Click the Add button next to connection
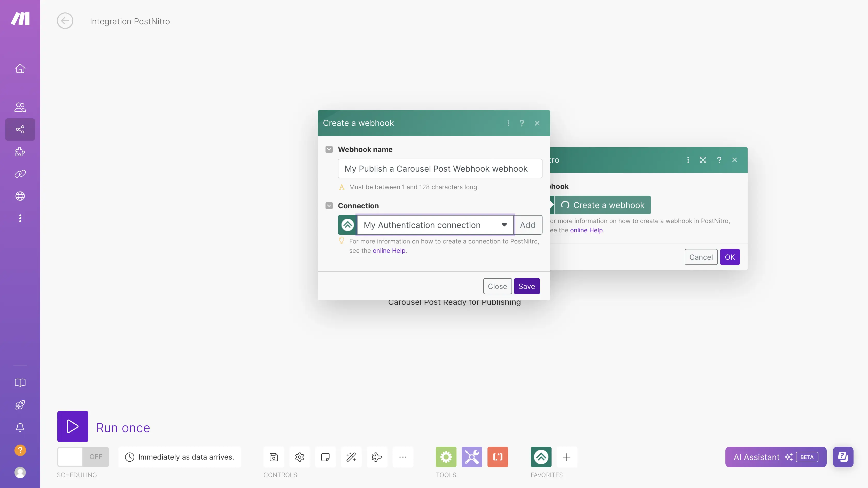This screenshot has height=488, width=868. (x=527, y=224)
